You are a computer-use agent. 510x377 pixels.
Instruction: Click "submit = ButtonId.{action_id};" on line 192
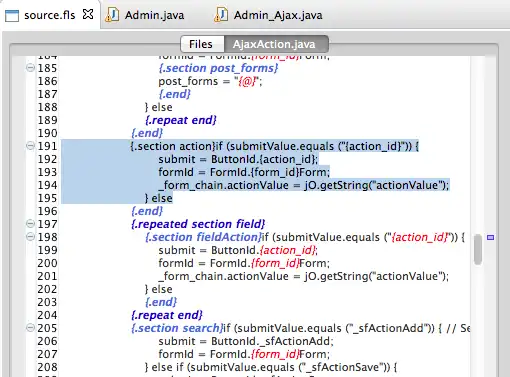(x=238, y=159)
